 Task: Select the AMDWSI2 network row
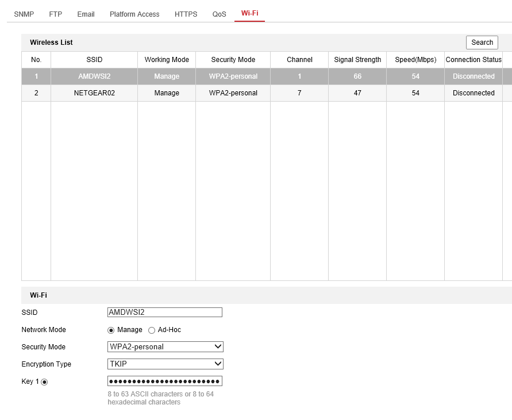pos(94,76)
